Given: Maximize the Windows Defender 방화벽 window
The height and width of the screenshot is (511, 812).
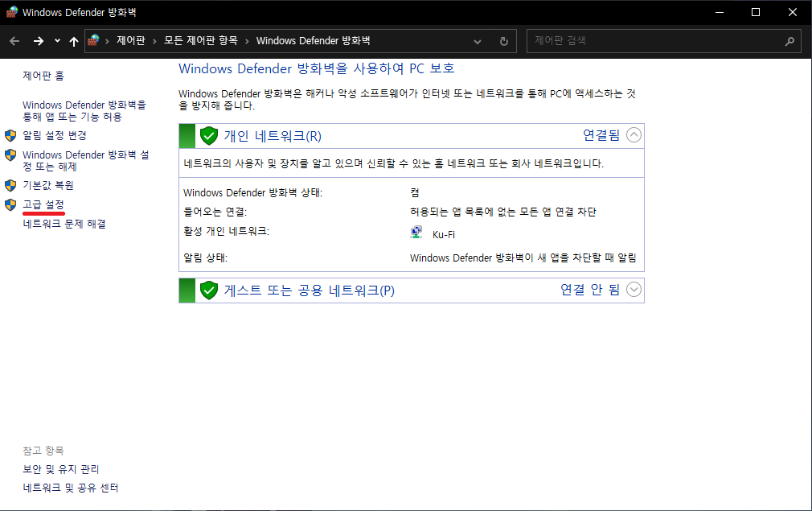Looking at the screenshot, I should 756,12.
